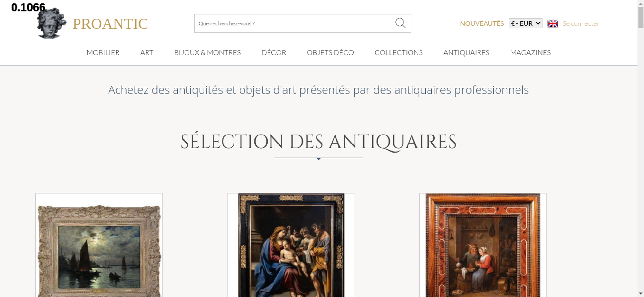Click the magnifying glass search icon
This screenshot has width=644, height=297.
(x=400, y=23)
